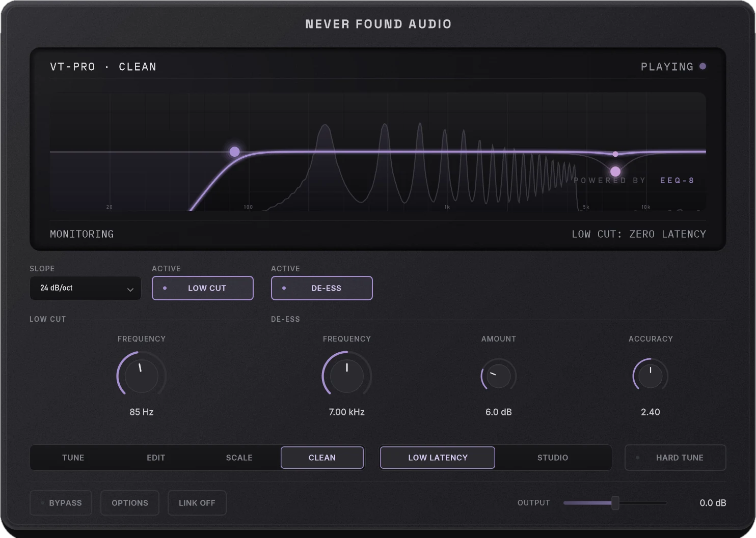Viewport: 756px width, 538px height.
Task: Click the Output level slider handle
Action: click(x=615, y=503)
